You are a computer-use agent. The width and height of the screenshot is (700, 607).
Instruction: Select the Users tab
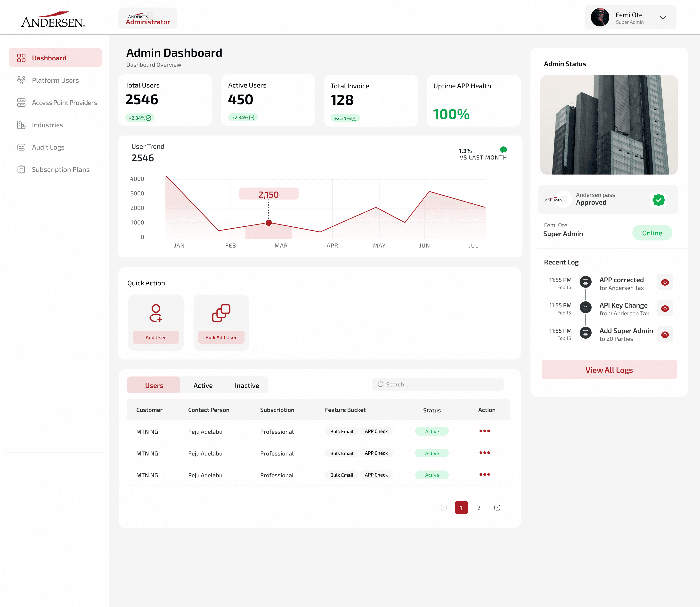coord(154,385)
